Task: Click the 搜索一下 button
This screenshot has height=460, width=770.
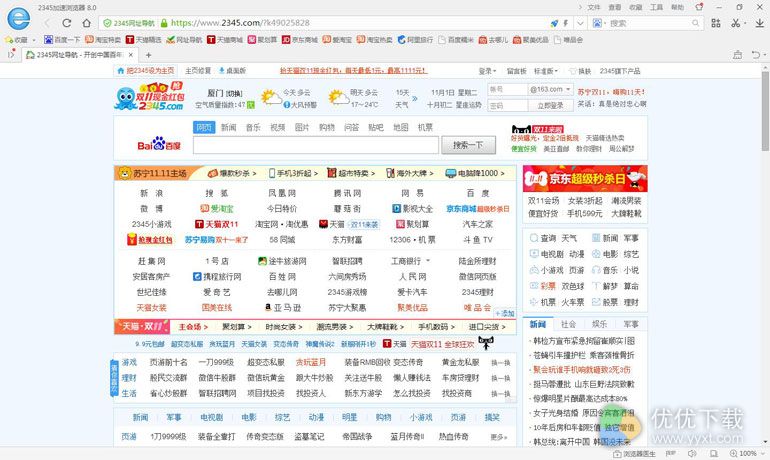Action: point(468,145)
